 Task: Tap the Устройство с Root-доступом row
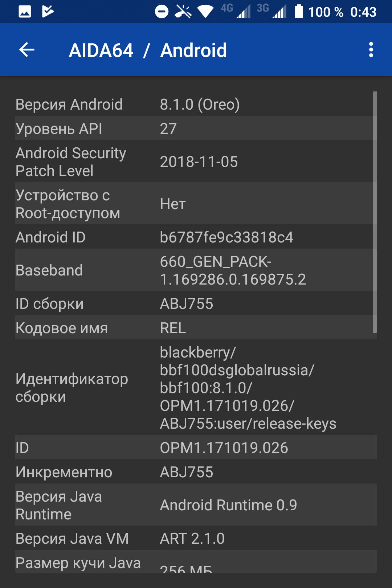[x=196, y=204]
